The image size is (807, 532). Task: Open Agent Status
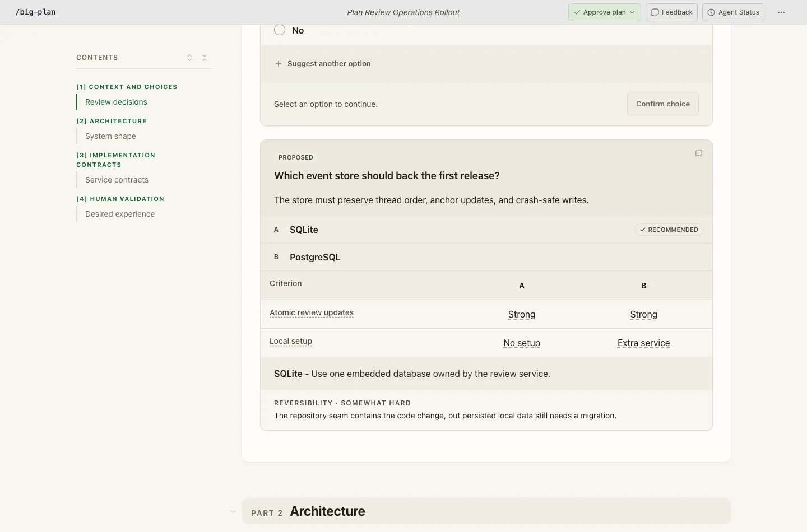click(733, 12)
